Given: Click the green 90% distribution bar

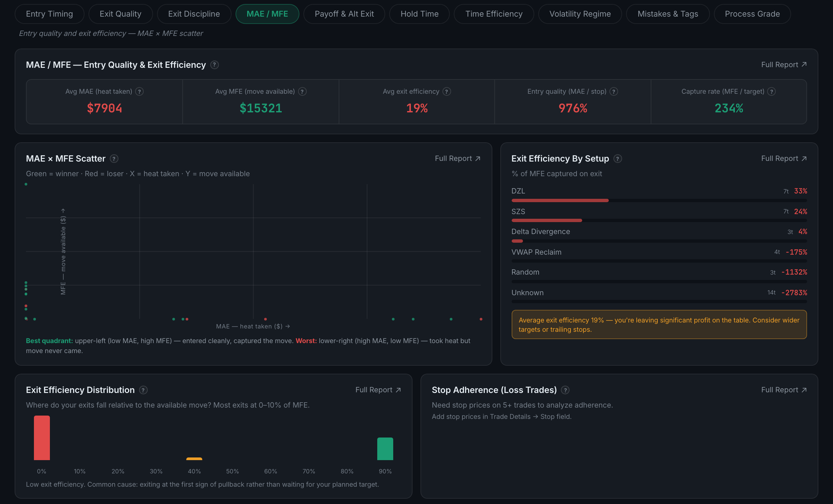Looking at the screenshot, I should [x=385, y=449].
